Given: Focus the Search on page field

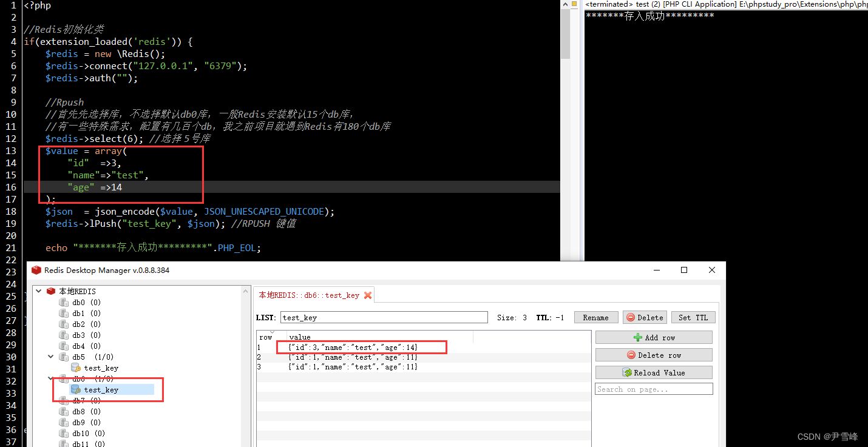Looking at the screenshot, I should coord(654,389).
